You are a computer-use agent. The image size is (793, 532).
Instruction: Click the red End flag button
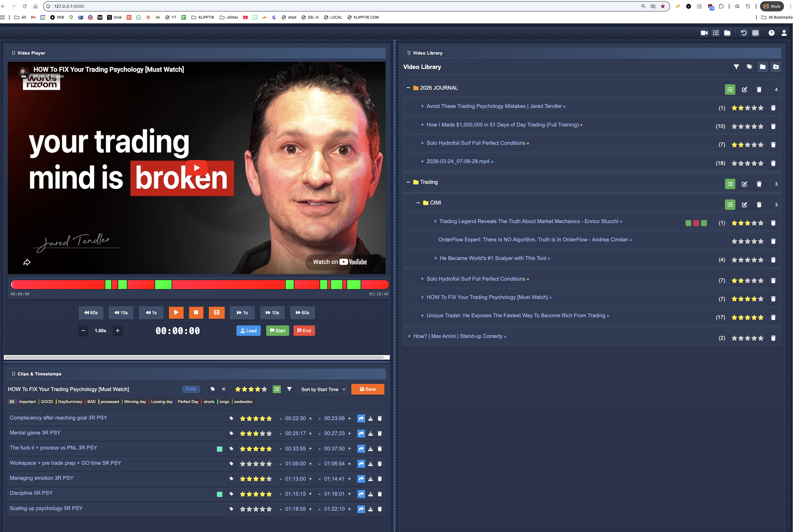[x=304, y=331]
